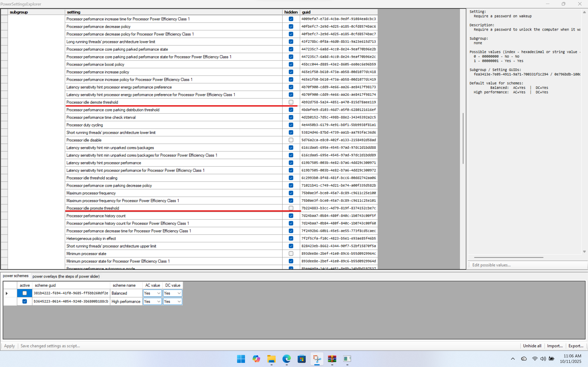Open the Windows Start menu
Viewport: 588px width, 367px height.
[241, 359]
